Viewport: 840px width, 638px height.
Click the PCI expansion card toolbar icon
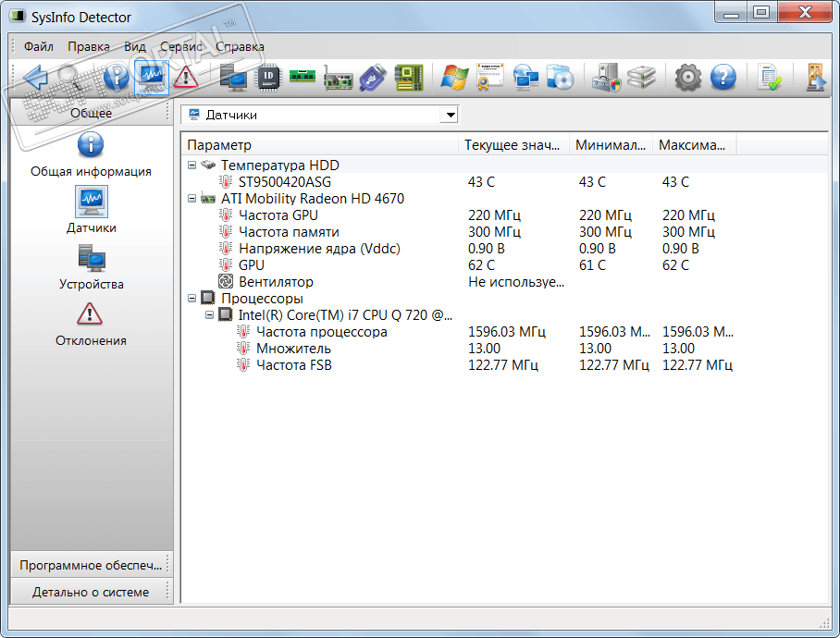coord(338,79)
